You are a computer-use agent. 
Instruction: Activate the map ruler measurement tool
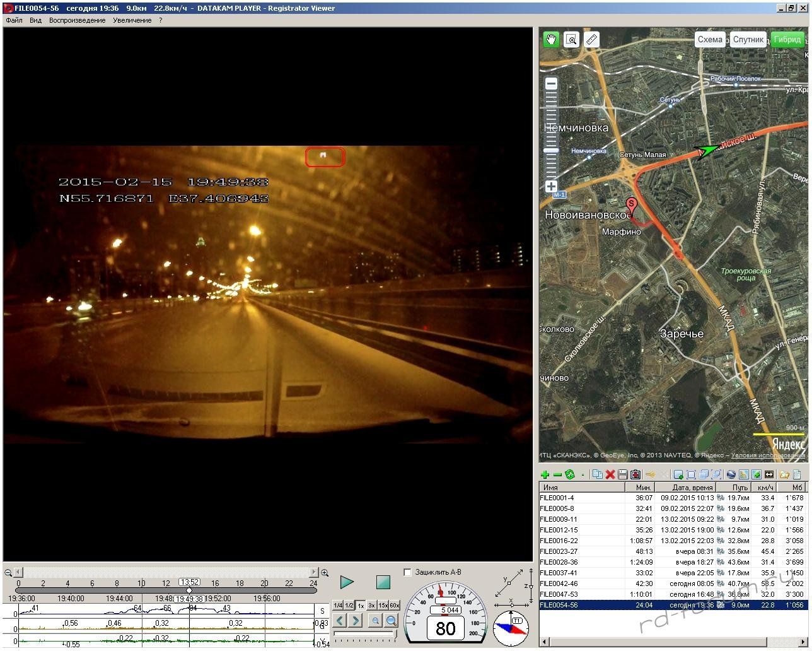[x=591, y=40]
